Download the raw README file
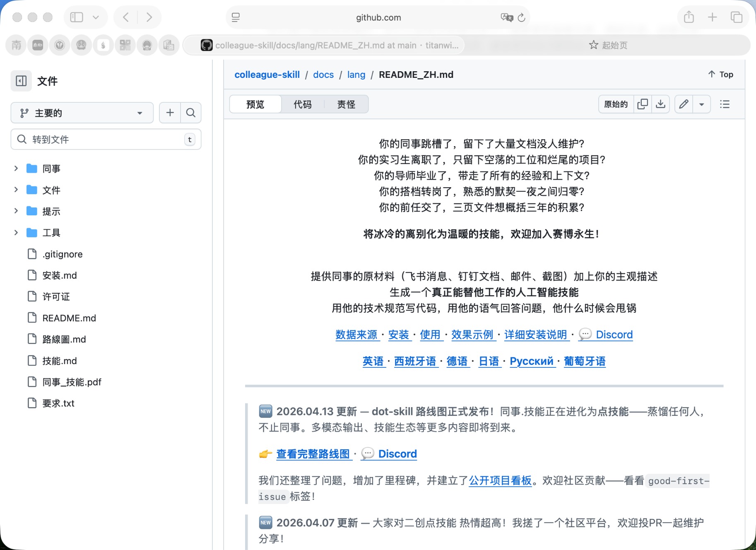Image resolution: width=756 pixels, height=550 pixels. coord(661,104)
